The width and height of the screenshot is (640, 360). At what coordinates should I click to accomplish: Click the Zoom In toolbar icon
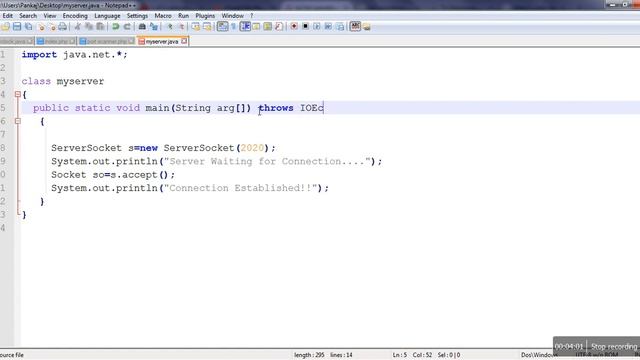point(170,27)
